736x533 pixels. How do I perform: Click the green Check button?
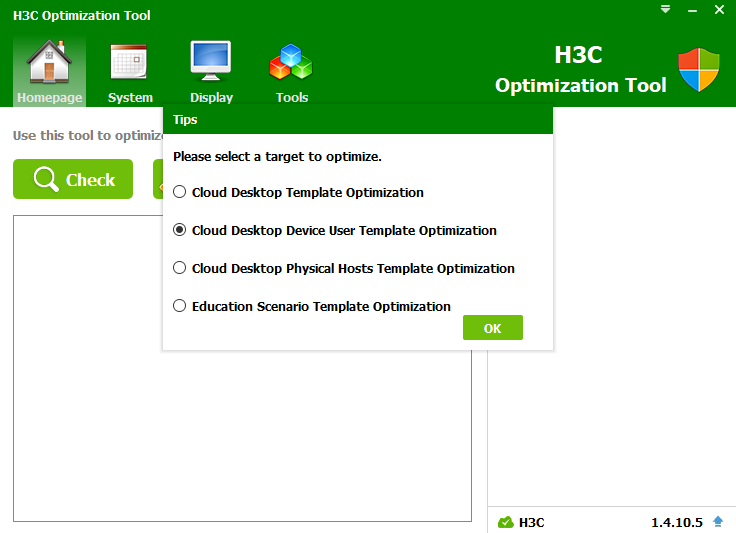click(73, 179)
